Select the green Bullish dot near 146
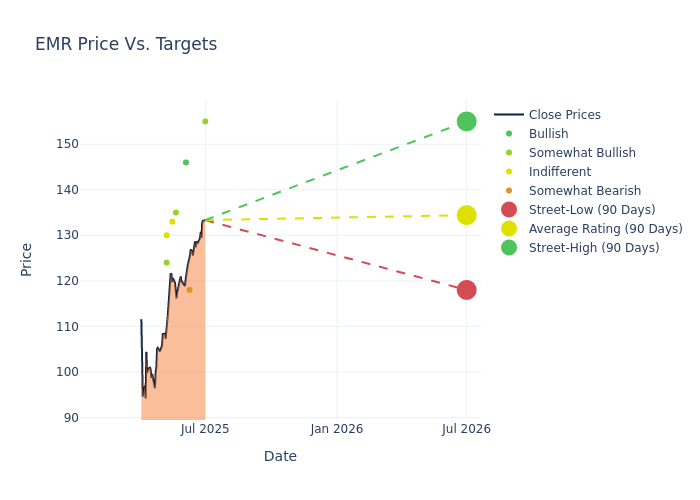700x500 pixels. pos(186,162)
